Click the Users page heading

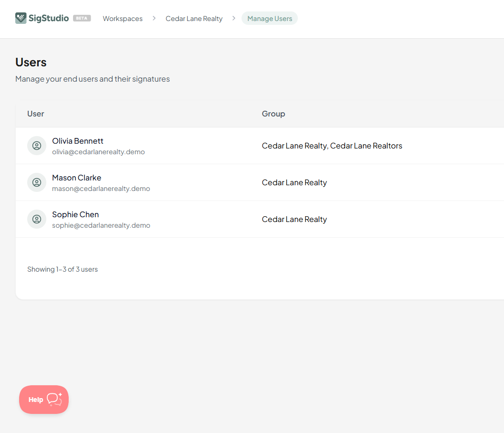point(31,62)
